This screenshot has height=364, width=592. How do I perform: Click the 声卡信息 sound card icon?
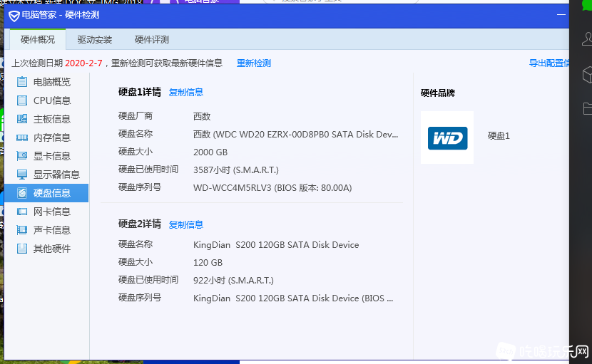22,230
